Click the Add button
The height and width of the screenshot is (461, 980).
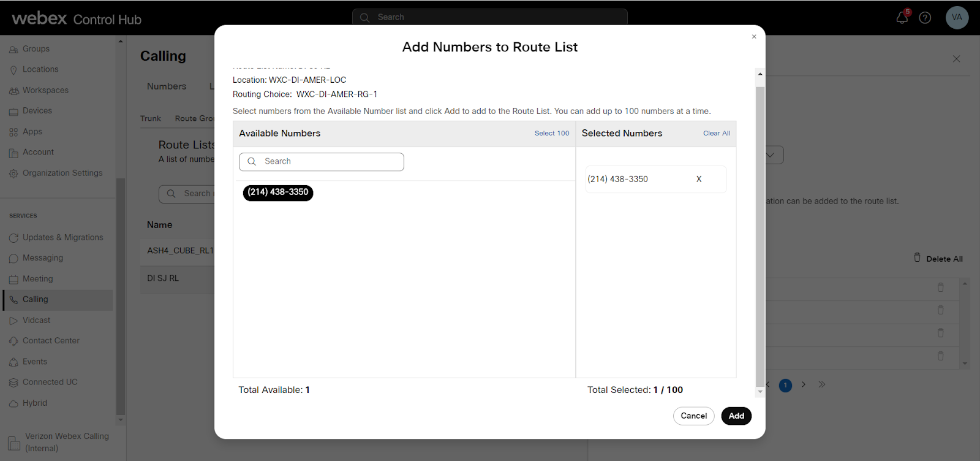pos(736,416)
